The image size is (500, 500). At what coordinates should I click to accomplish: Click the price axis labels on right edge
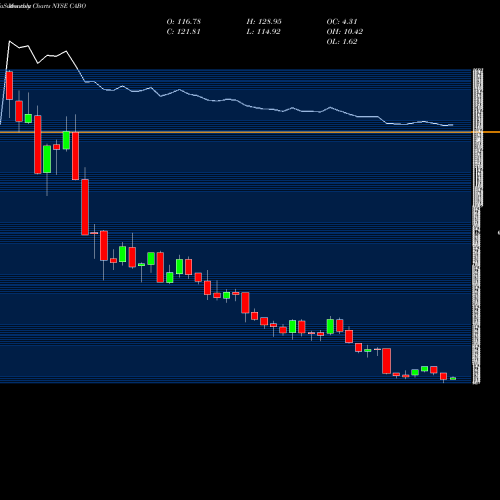coord(477,226)
